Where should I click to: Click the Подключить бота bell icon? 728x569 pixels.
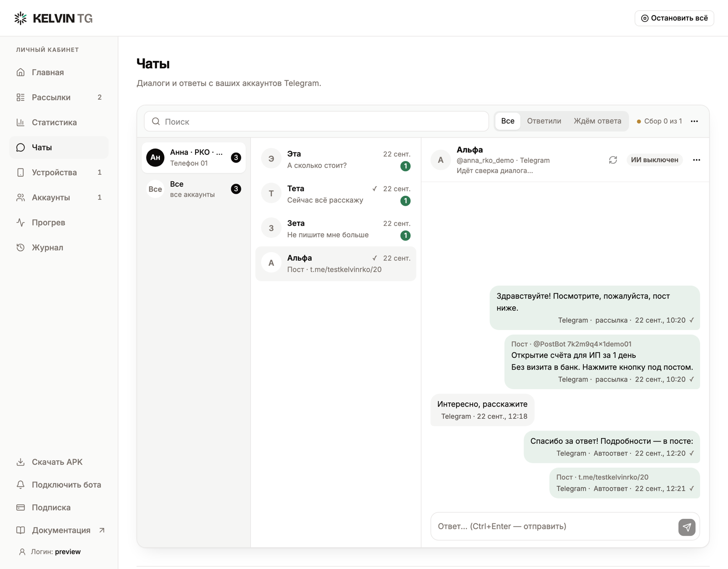[20, 485]
